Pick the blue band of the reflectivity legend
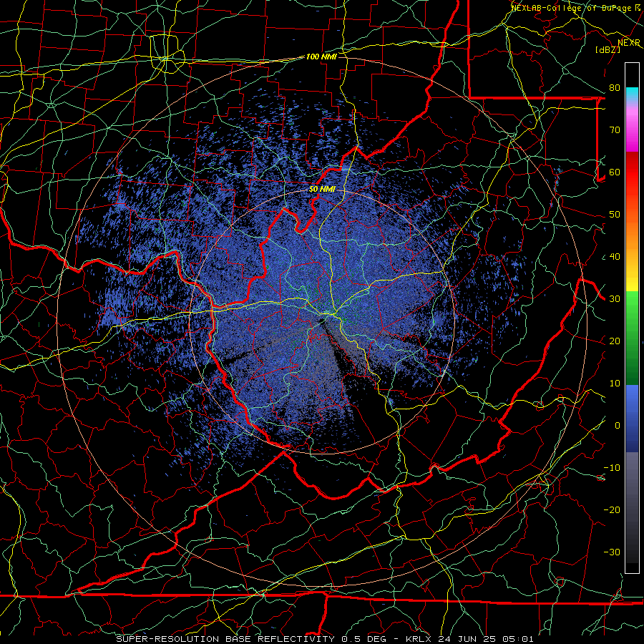Screen dimensions: 644x644 pyautogui.click(x=632, y=418)
